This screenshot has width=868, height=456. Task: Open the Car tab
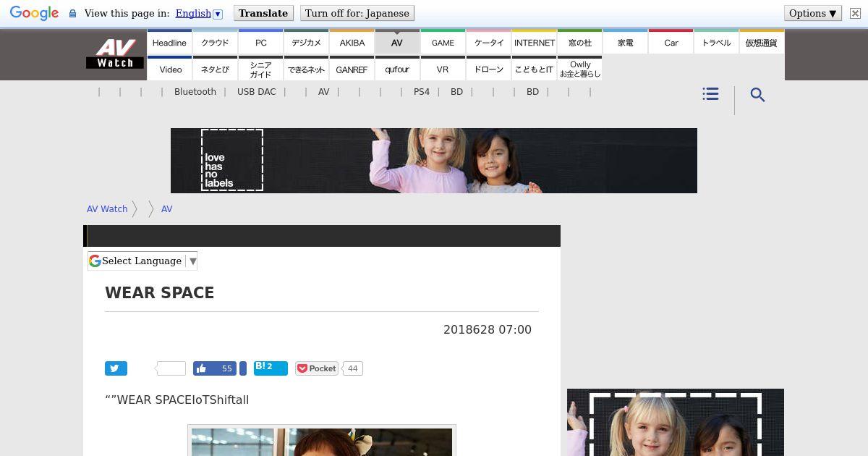point(671,42)
